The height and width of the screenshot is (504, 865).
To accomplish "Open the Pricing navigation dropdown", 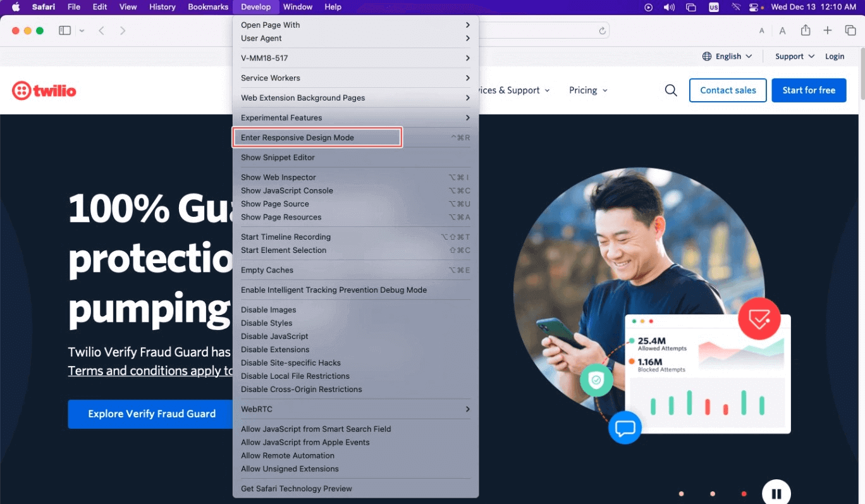I will [x=588, y=90].
